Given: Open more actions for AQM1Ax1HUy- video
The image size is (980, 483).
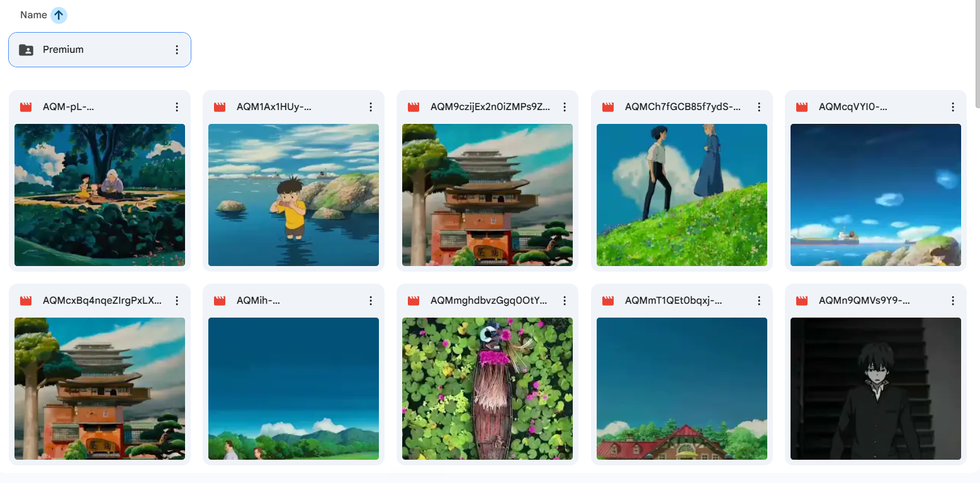Looking at the screenshot, I should click(371, 107).
